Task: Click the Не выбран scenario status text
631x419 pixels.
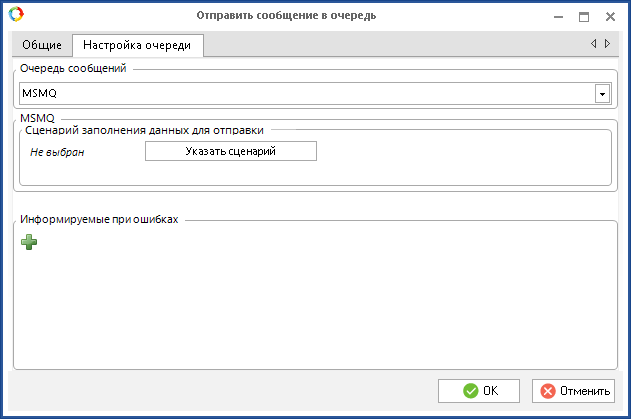Action: (x=57, y=152)
